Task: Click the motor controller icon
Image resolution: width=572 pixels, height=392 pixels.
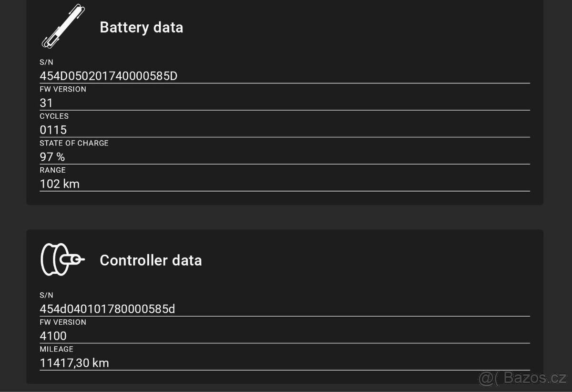Action: click(62, 259)
